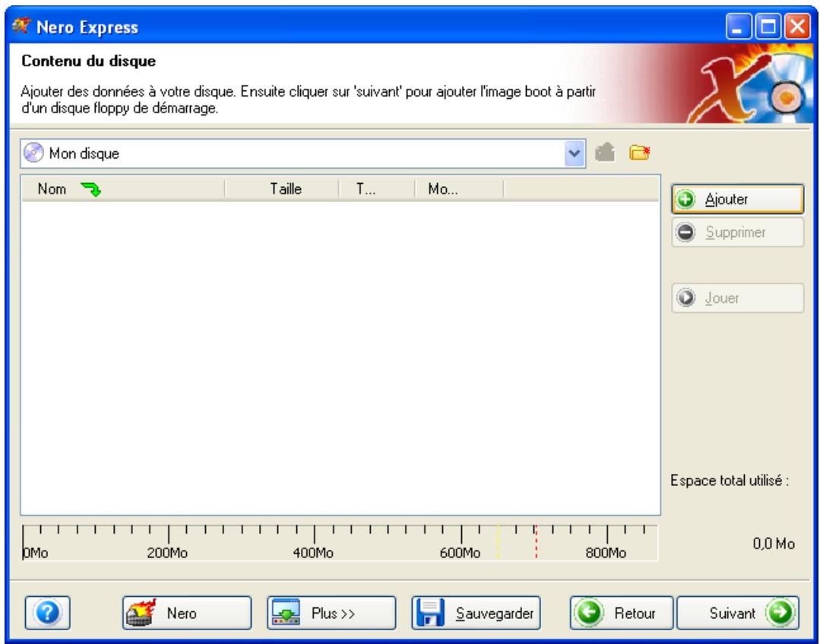Click the Mo... column header
This screenshot has height=644, width=820.
(x=460, y=188)
